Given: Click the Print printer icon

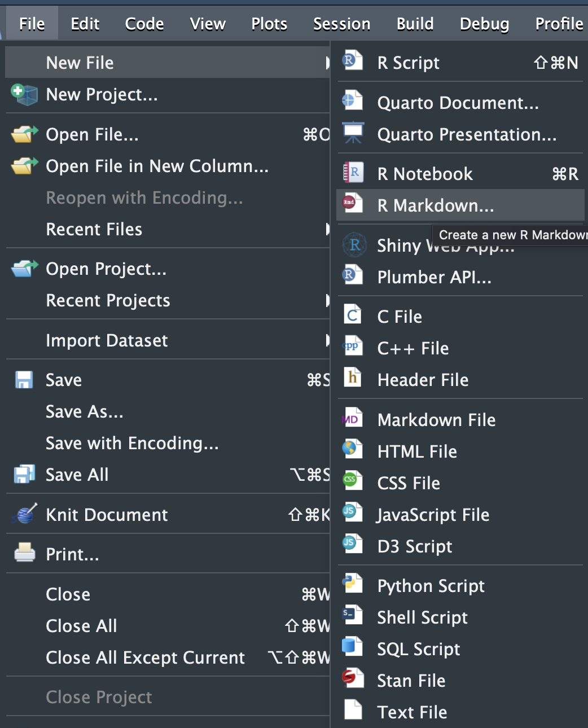Looking at the screenshot, I should 25,553.
